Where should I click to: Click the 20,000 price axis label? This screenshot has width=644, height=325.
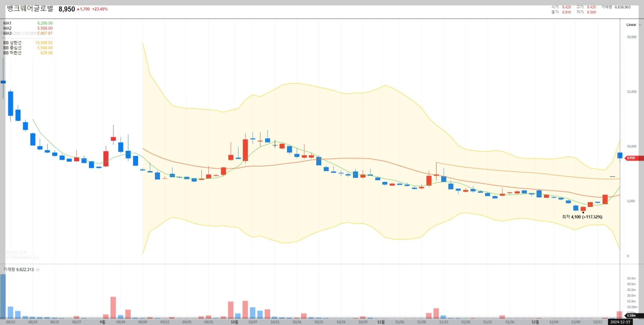632,37
